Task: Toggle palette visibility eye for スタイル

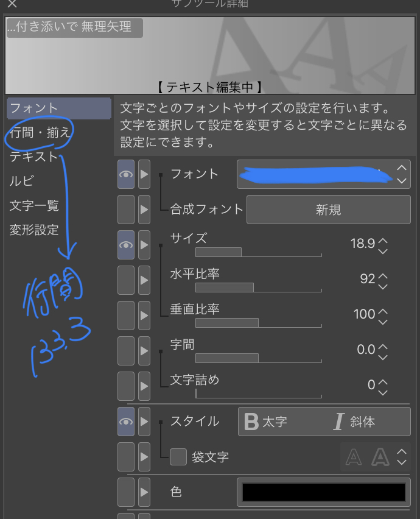Action: pos(126,422)
